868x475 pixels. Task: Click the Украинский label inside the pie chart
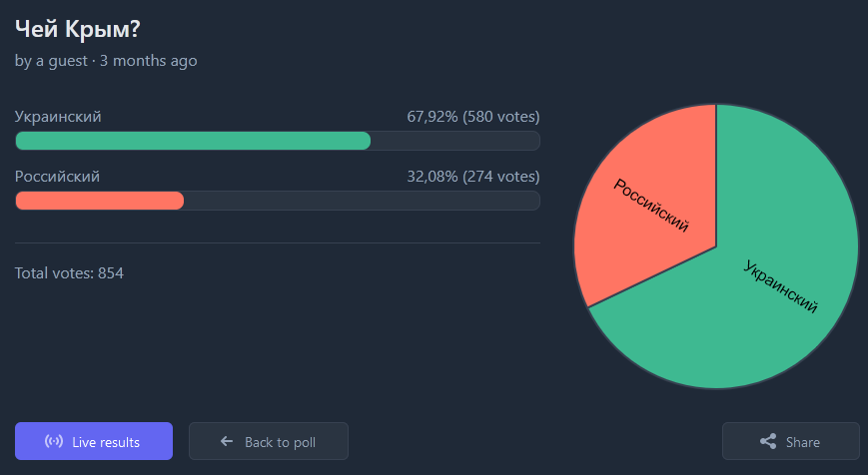pyautogui.click(x=781, y=285)
